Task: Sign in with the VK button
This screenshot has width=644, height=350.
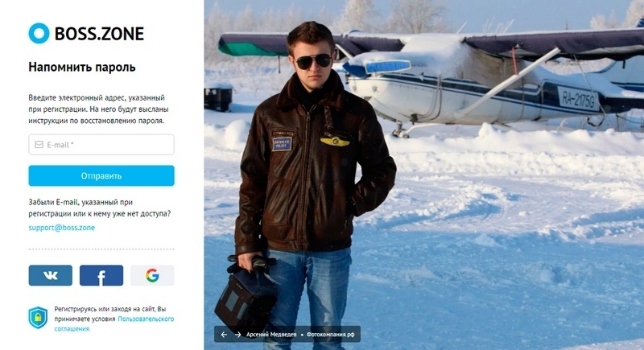Action: [x=51, y=275]
